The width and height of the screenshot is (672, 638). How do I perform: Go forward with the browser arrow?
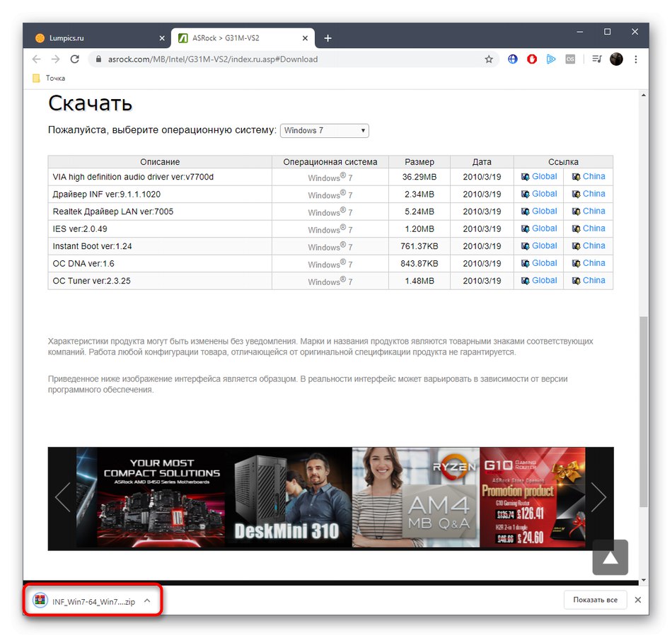coord(55,59)
